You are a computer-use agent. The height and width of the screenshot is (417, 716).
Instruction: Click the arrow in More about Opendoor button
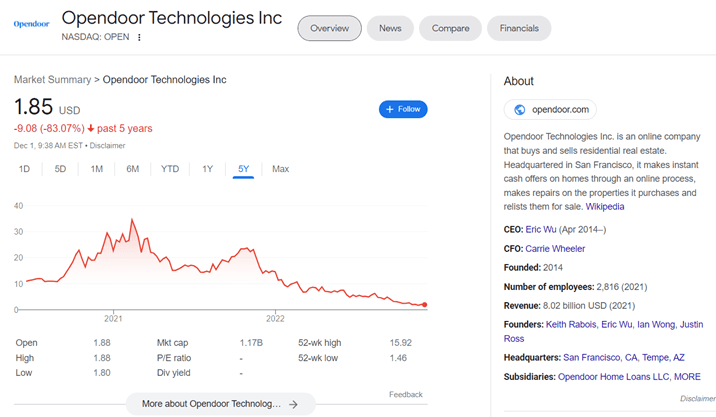[x=293, y=404]
